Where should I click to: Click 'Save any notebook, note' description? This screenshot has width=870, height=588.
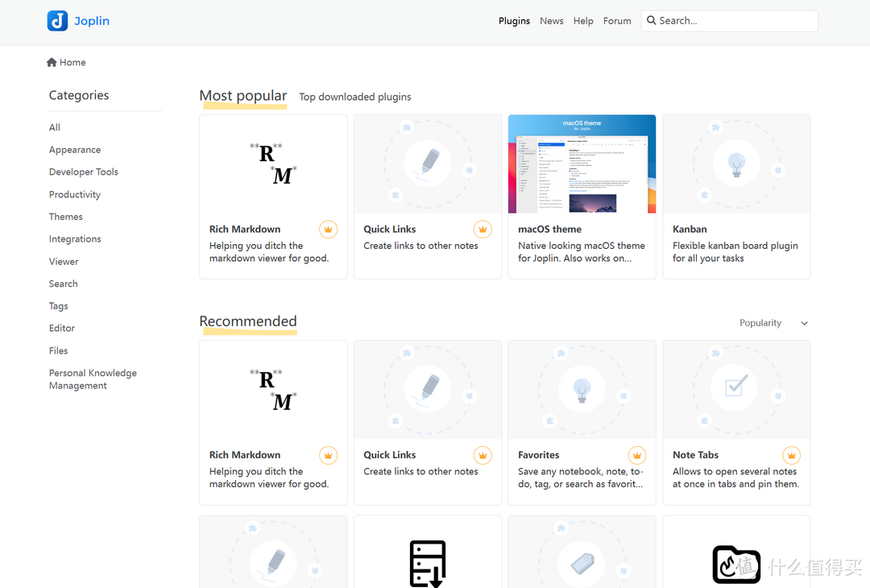[x=581, y=478]
